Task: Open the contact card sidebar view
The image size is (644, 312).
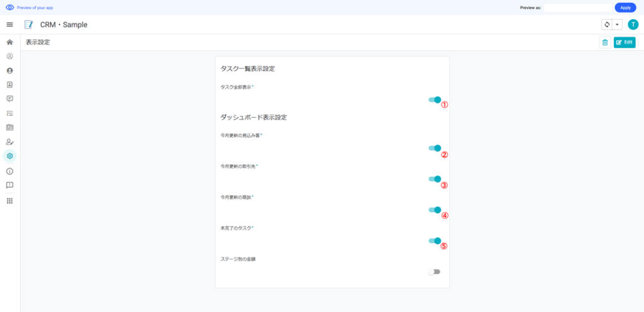Action: (10, 84)
